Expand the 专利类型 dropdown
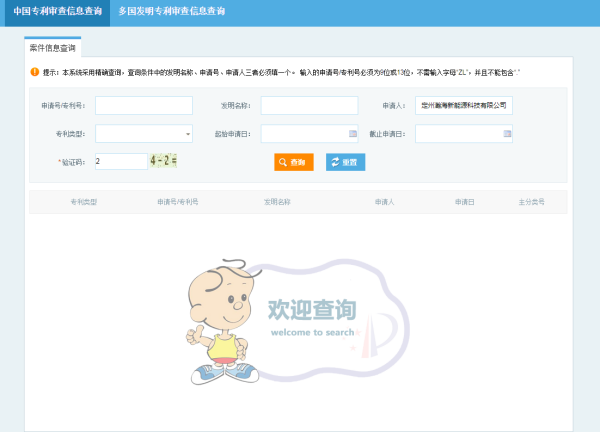 tap(187, 133)
